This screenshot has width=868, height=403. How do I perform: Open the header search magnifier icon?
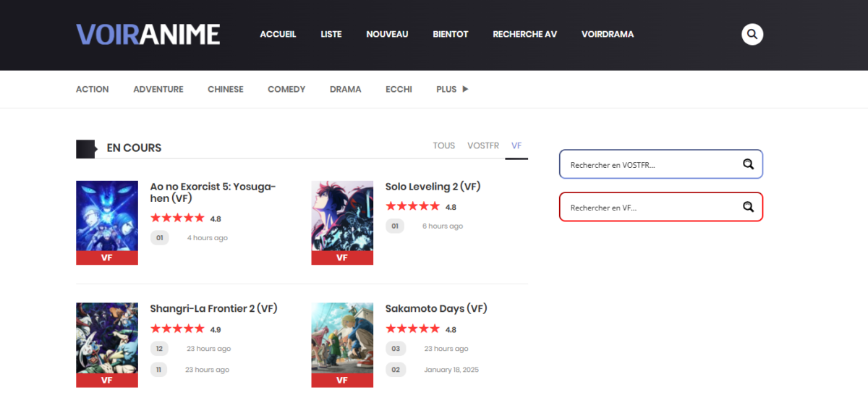tap(752, 34)
